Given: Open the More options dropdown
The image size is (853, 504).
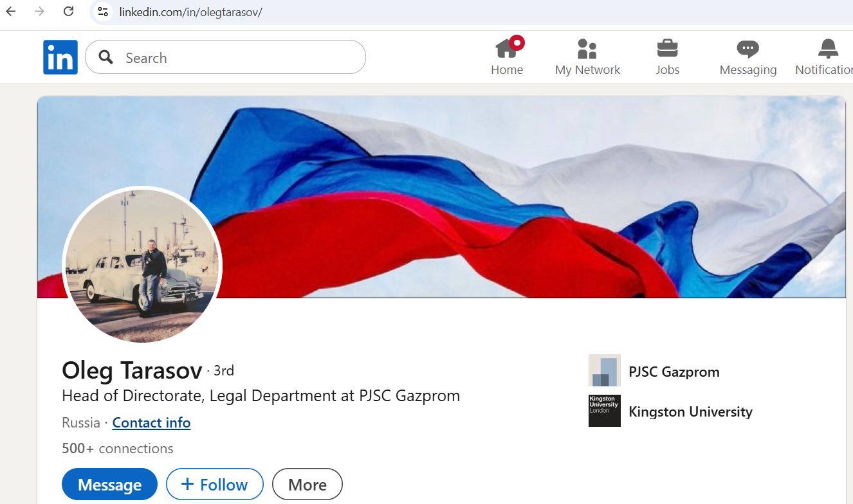Looking at the screenshot, I should click(x=307, y=484).
